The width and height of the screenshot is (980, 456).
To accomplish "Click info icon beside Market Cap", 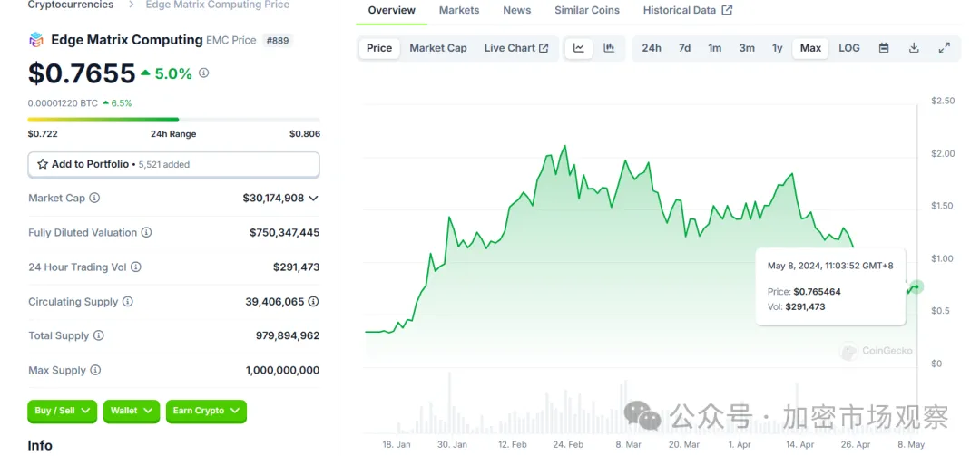I will 94,198.
